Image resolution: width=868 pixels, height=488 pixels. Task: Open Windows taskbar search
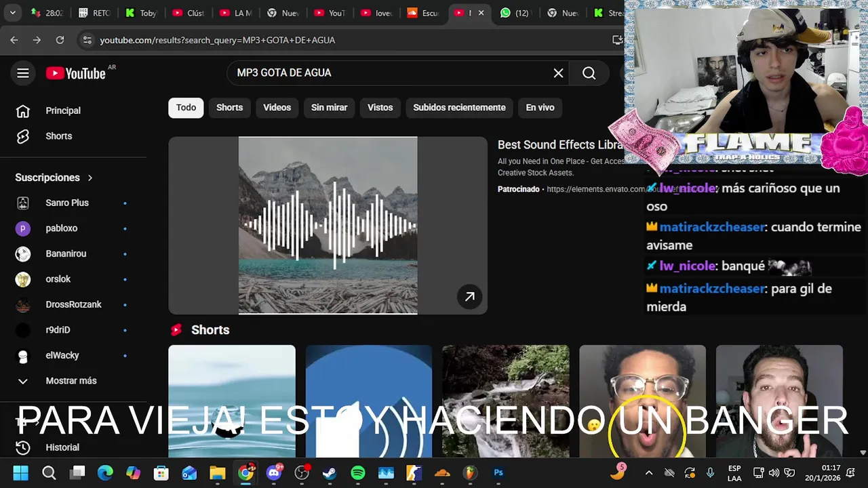(49, 472)
